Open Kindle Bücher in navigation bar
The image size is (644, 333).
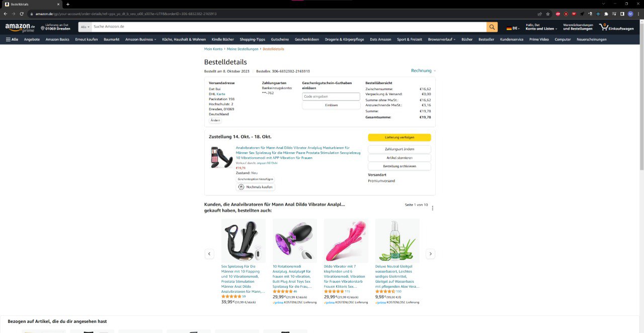(223, 39)
